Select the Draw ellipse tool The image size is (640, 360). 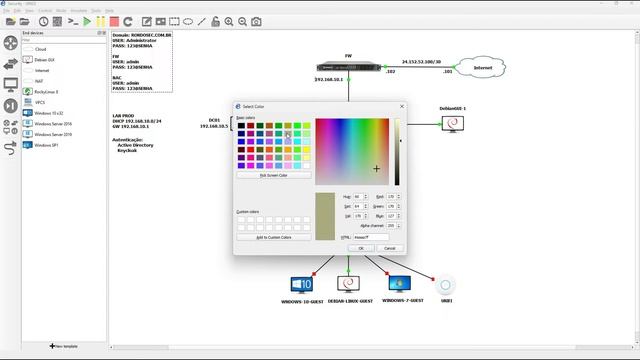188,22
